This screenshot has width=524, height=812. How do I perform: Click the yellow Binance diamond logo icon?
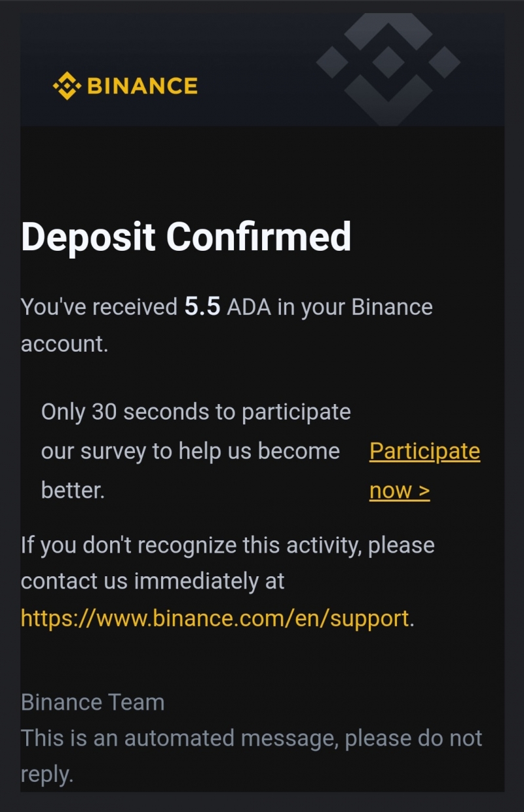click(67, 86)
